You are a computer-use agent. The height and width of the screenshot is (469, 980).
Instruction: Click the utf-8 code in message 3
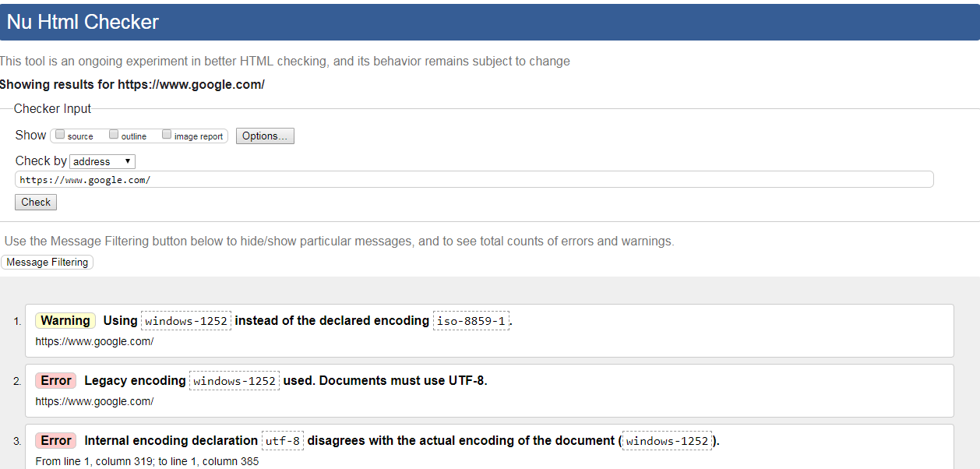point(282,441)
